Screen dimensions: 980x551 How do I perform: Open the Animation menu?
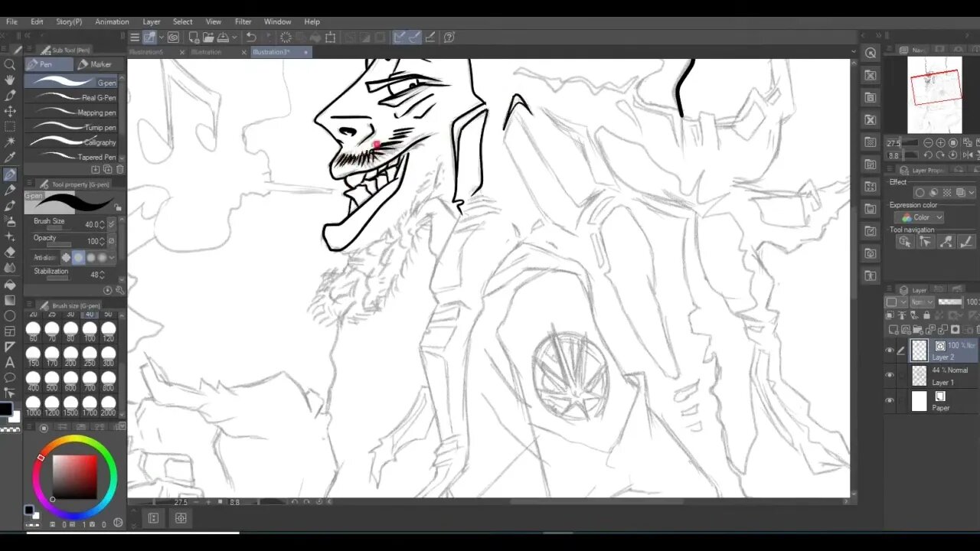(x=112, y=21)
